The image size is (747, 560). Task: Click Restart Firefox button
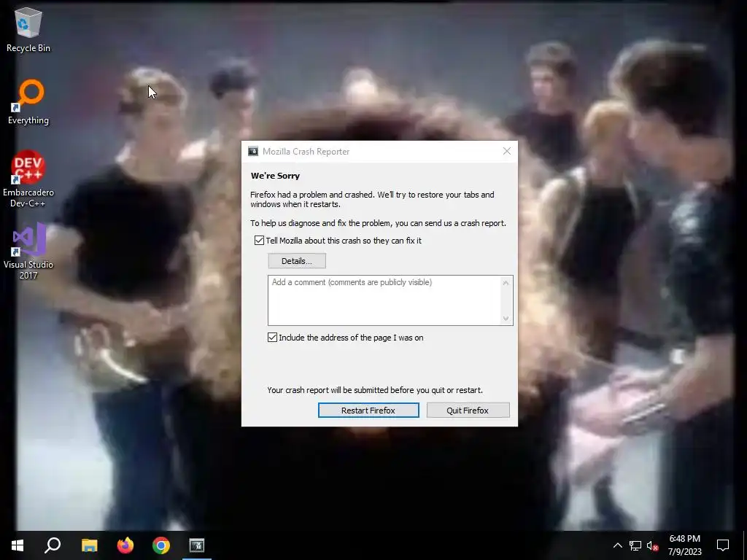point(368,410)
